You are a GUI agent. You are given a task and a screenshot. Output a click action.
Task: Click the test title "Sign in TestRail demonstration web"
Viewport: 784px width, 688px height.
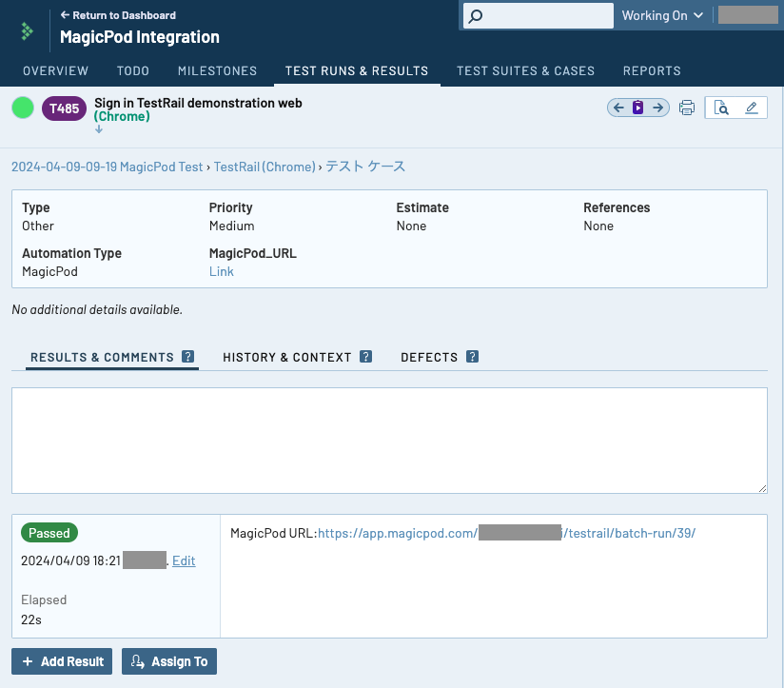click(x=198, y=103)
